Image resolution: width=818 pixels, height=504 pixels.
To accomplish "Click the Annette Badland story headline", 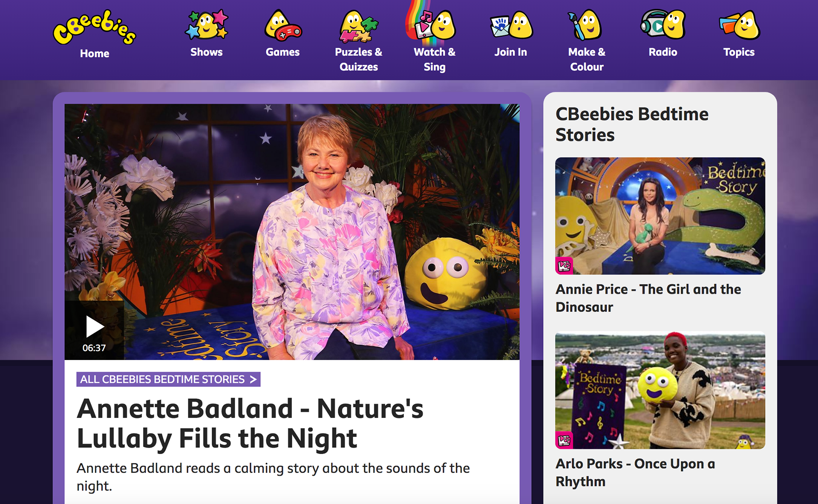I will coord(250,423).
